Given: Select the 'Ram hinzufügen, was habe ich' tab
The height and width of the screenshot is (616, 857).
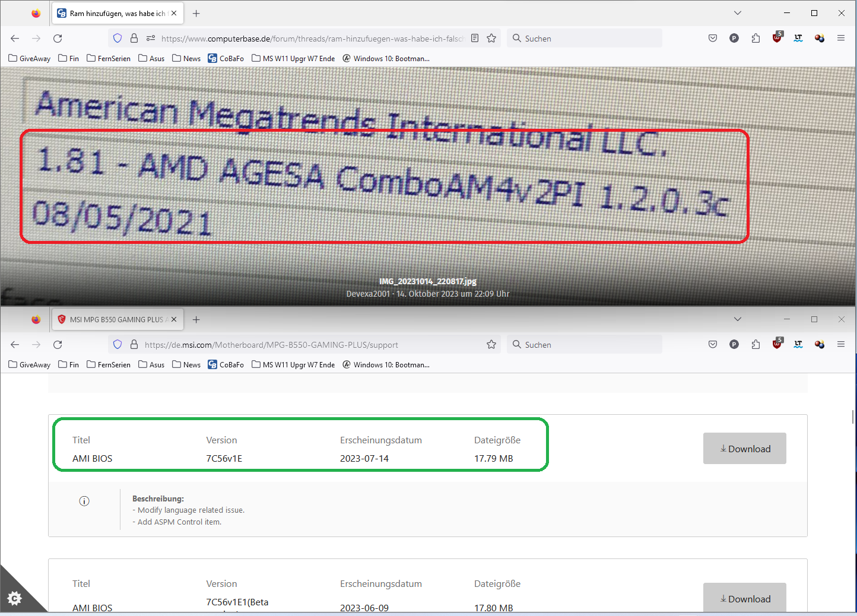Looking at the screenshot, I should (118, 13).
